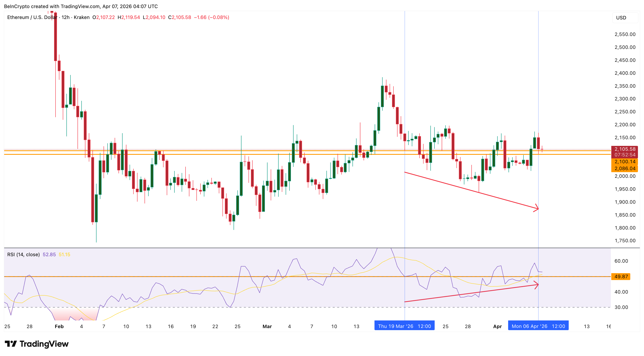Click the "Mon 06 Apr '26 12:00" date marker

[x=538, y=326]
